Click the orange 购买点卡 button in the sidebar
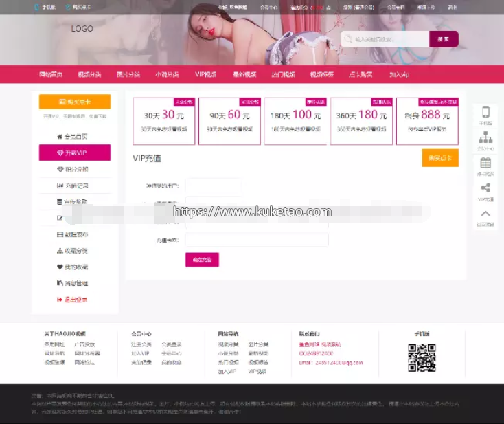Image resolution: width=504 pixels, height=424 pixels. (75, 102)
